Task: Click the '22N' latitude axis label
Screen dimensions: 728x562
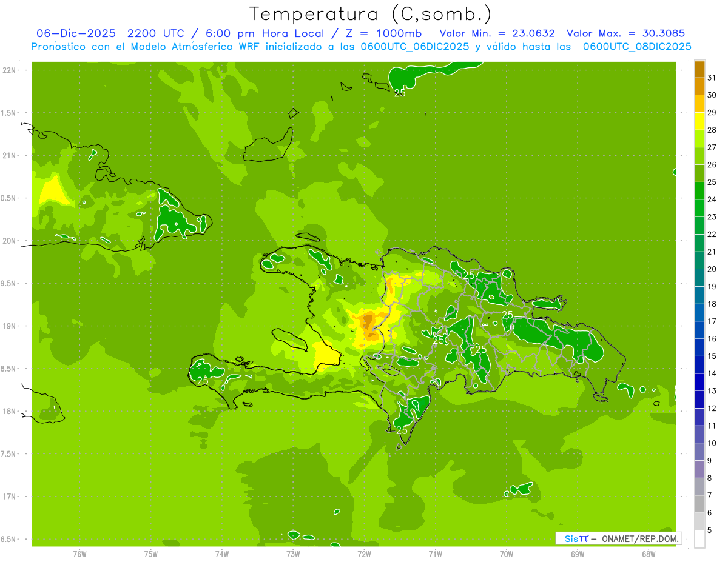Action: point(10,70)
